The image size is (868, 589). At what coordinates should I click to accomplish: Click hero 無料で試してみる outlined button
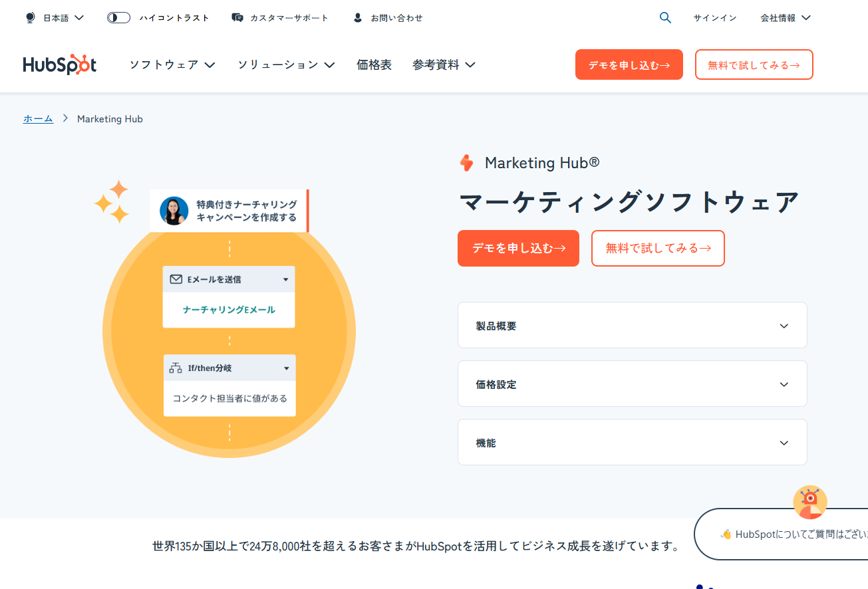click(x=658, y=248)
